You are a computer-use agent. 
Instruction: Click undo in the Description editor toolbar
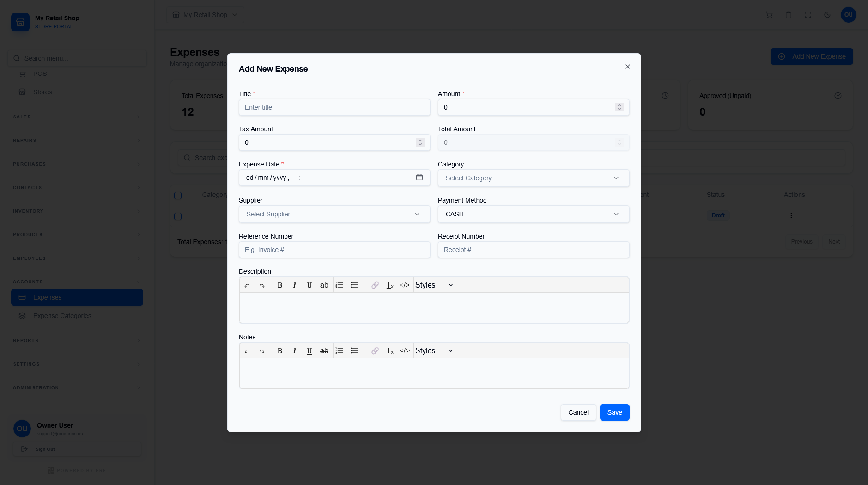(247, 285)
